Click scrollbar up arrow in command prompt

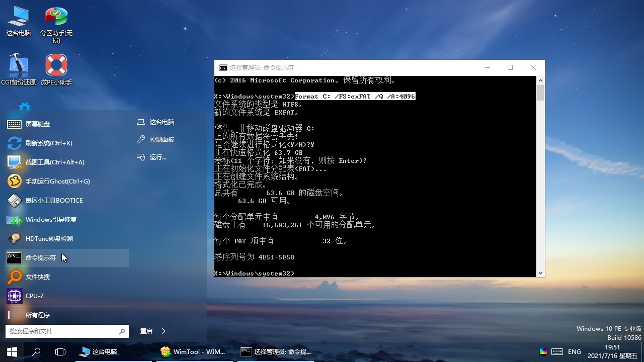tap(541, 80)
